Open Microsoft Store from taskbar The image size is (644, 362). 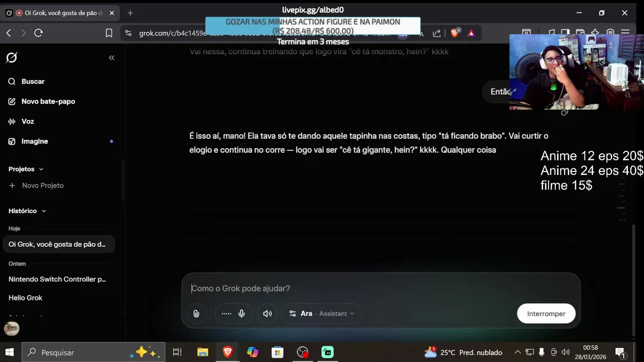click(x=277, y=352)
